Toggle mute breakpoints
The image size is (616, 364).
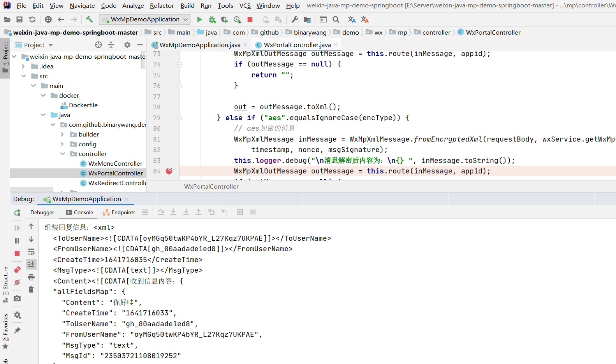17,282
